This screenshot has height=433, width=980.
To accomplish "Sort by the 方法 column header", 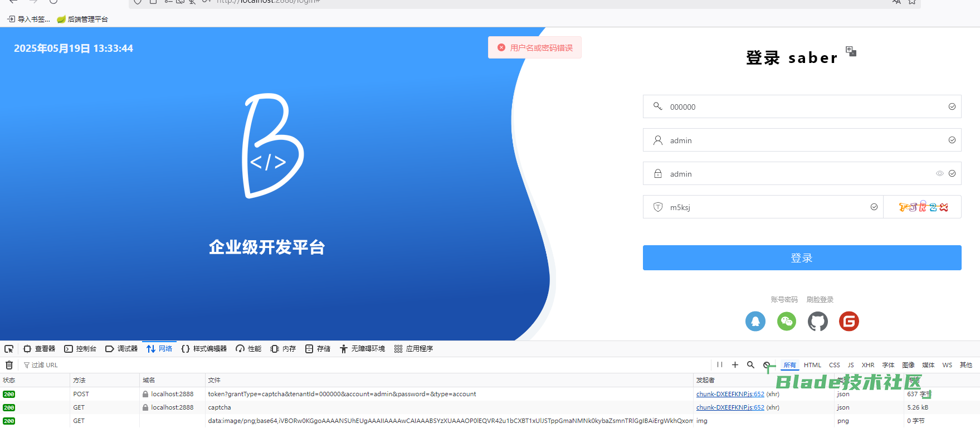I will (105, 380).
